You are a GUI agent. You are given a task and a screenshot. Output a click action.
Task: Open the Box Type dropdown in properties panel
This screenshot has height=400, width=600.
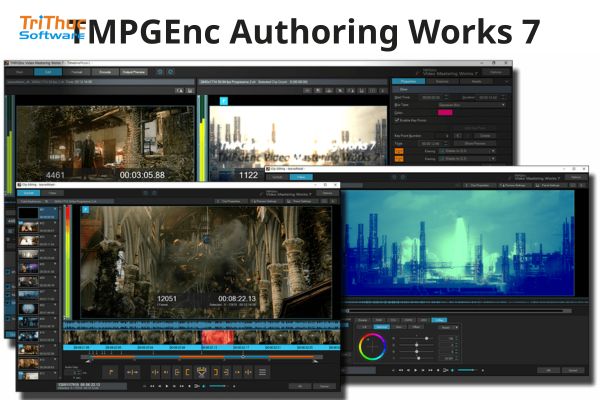(472, 105)
